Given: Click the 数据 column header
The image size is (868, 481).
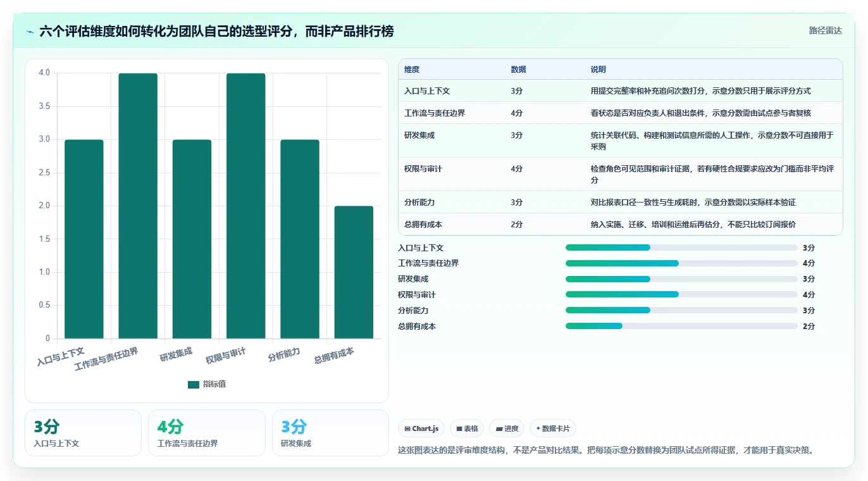Looking at the screenshot, I should (518, 70).
